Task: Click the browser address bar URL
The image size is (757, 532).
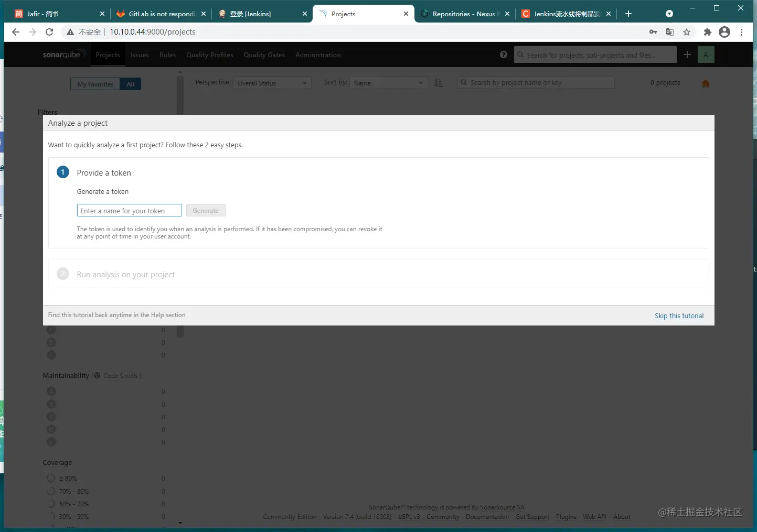Action: [153, 32]
